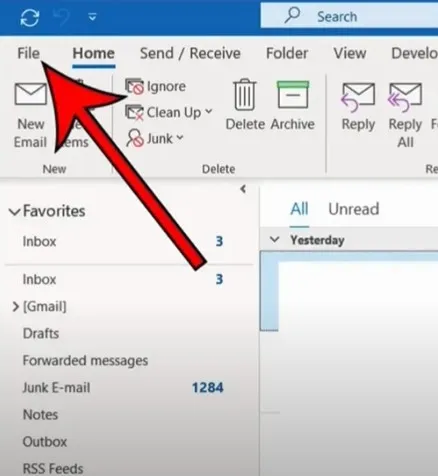
Task: Expand the [Gmail] folder
Action: [15, 307]
